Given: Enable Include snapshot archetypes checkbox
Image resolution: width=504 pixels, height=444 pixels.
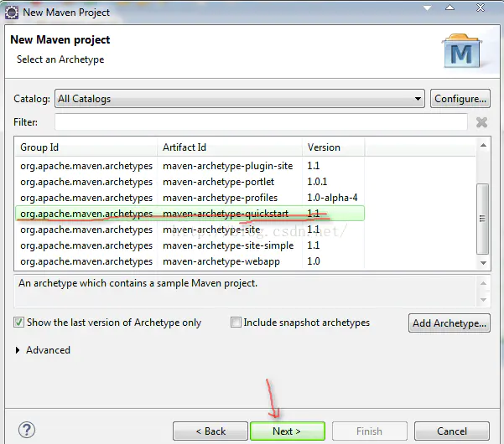Looking at the screenshot, I should (x=236, y=322).
